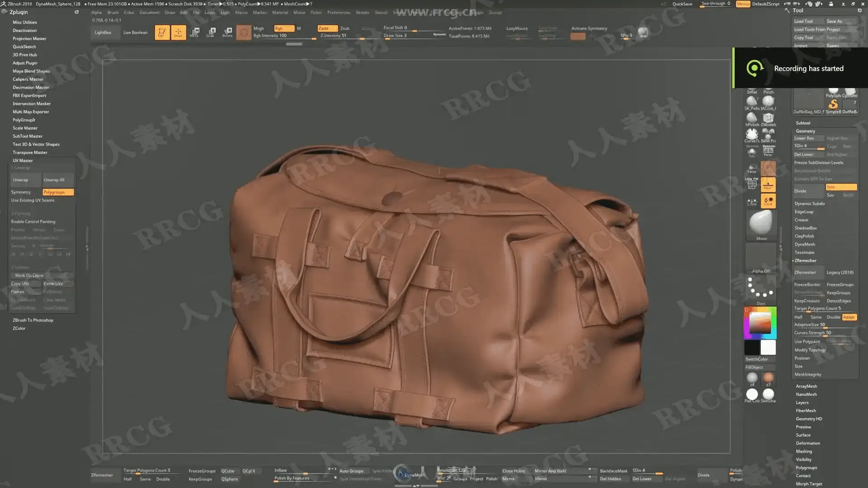868x488 pixels.
Task: Select the Scale transform icon
Action: click(x=211, y=32)
